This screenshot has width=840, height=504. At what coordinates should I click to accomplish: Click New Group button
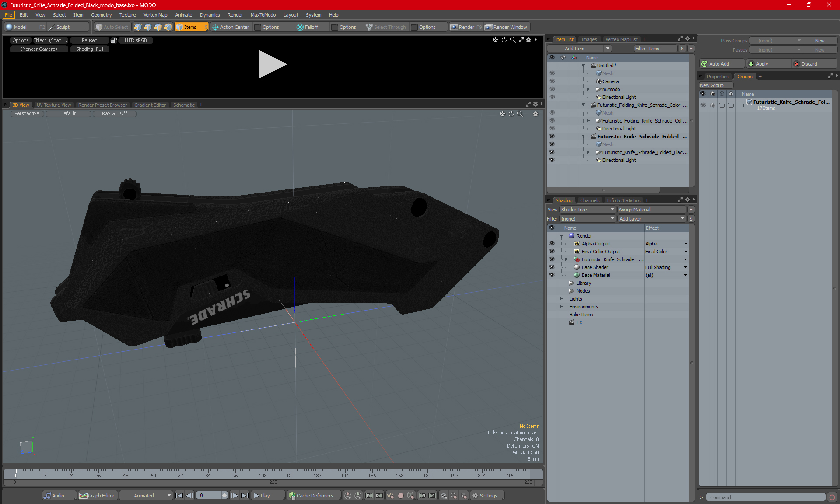715,85
